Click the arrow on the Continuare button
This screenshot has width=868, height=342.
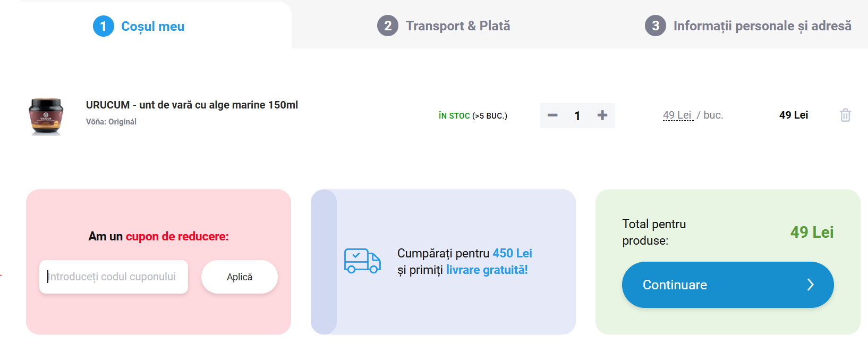tap(810, 285)
